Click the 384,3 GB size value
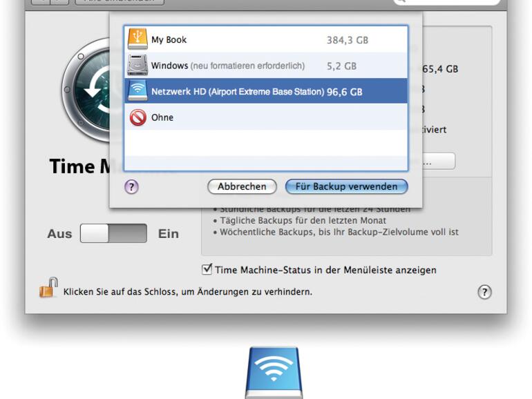Screen dimensions: 532x399 tap(347, 40)
